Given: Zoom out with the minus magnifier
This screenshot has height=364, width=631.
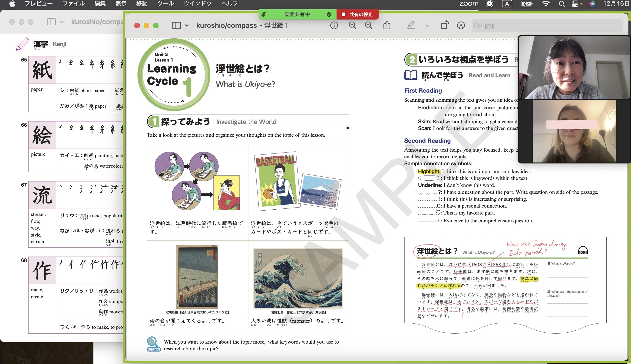Looking at the screenshot, I should tap(352, 25).
